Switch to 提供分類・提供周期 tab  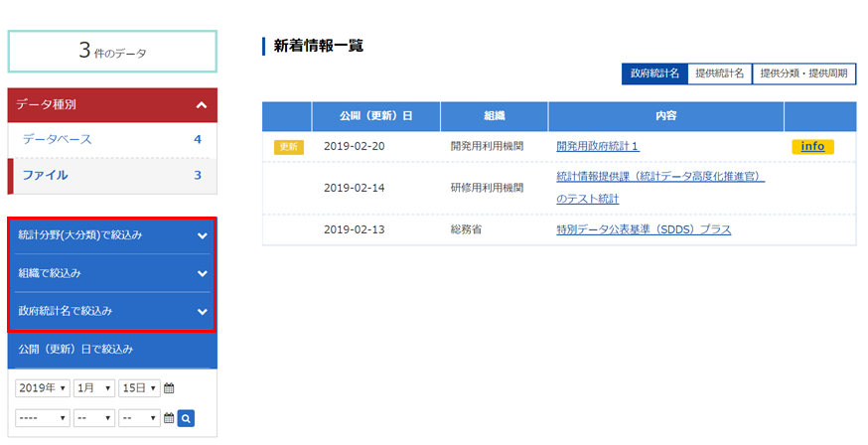[x=803, y=74]
